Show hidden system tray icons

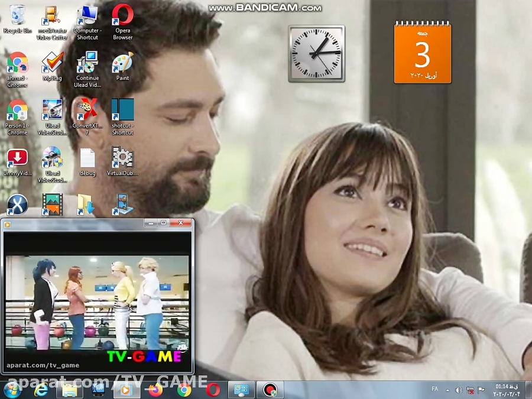[x=447, y=390]
